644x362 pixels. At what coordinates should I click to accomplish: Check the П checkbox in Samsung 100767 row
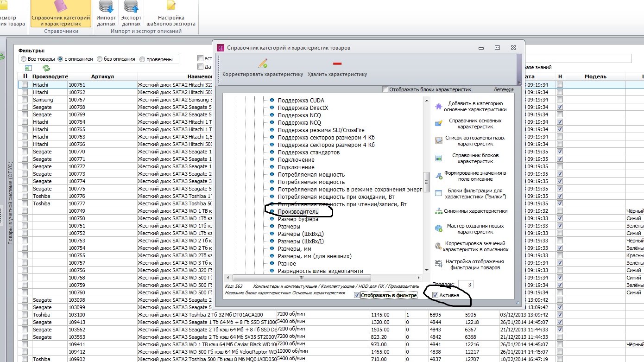(25, 100)
